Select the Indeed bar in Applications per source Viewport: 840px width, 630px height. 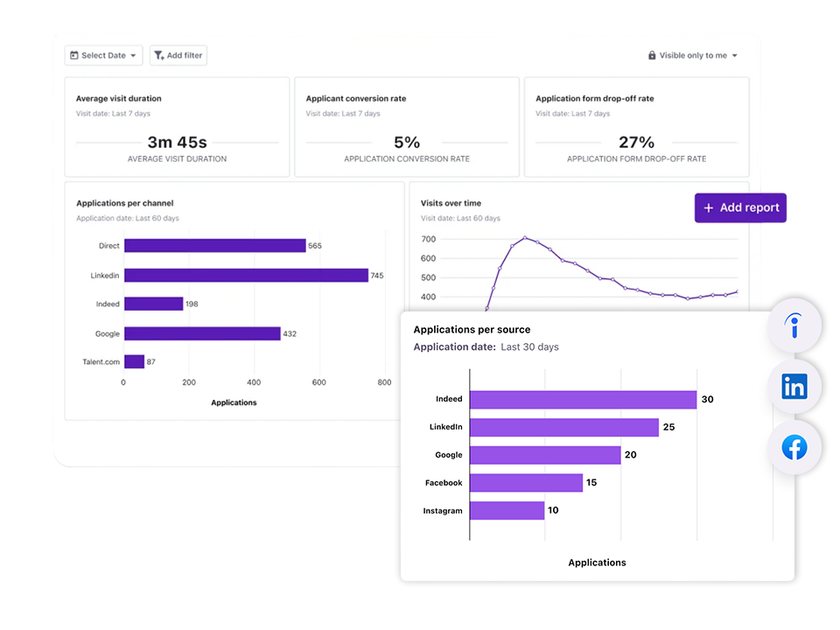pyautogui.click(x=583, y=399)
